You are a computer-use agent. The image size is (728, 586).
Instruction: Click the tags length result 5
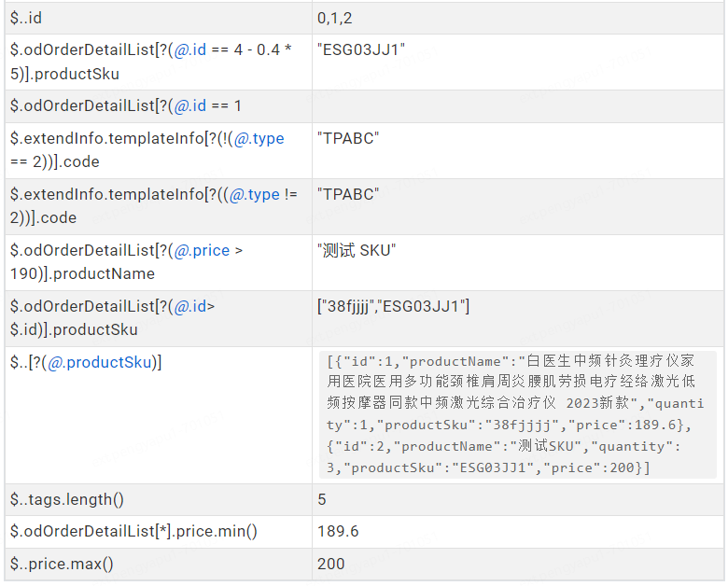point(322,499)
